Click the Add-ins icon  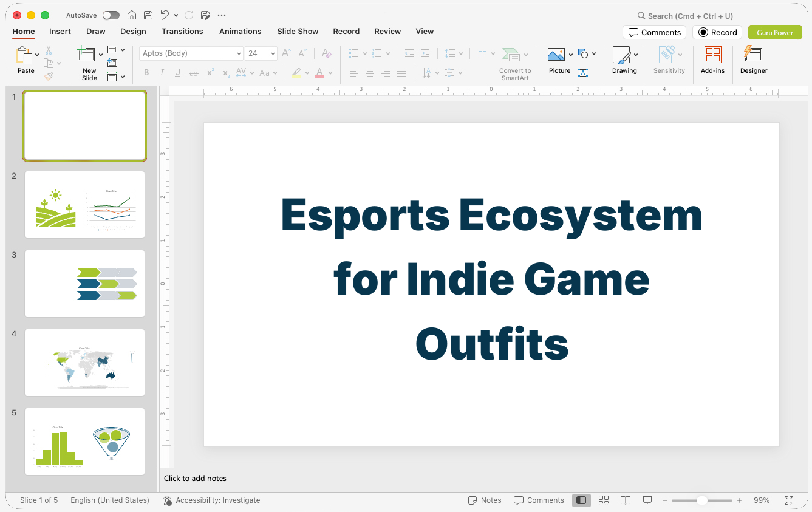(712, 55)
